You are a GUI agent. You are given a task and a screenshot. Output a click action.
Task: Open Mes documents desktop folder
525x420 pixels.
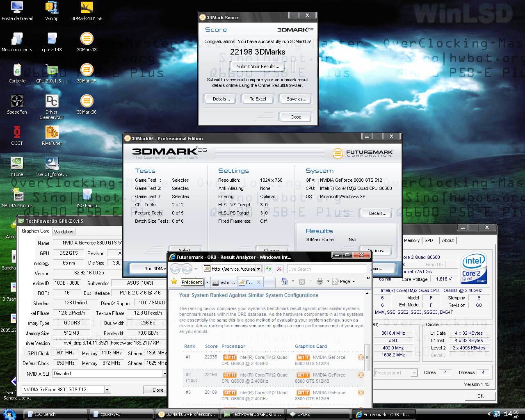(x=17, y=42)
